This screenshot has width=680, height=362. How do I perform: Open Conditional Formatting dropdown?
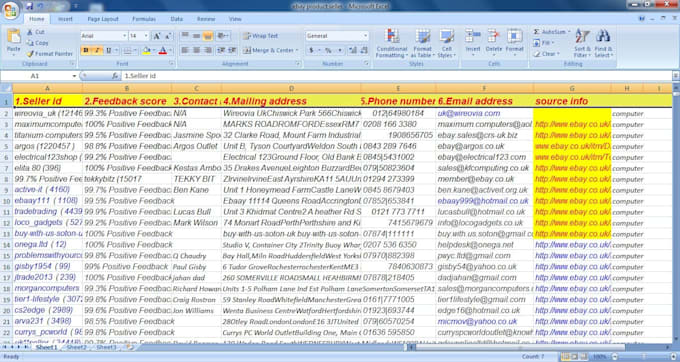pyautogui.click(x=392, y=43)
